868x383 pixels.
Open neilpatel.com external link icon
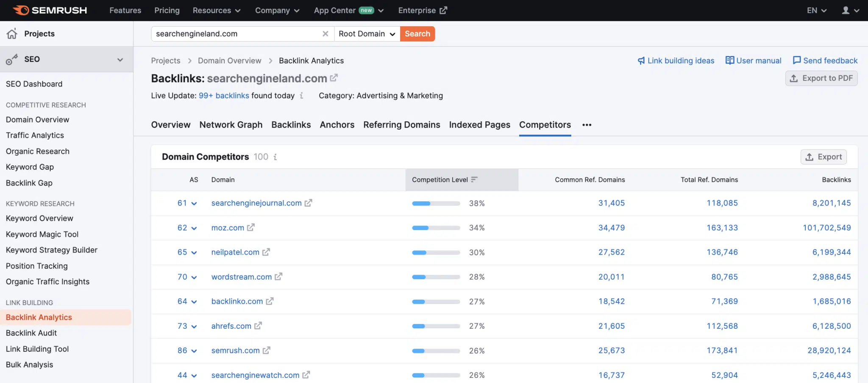tap(266, 252)
